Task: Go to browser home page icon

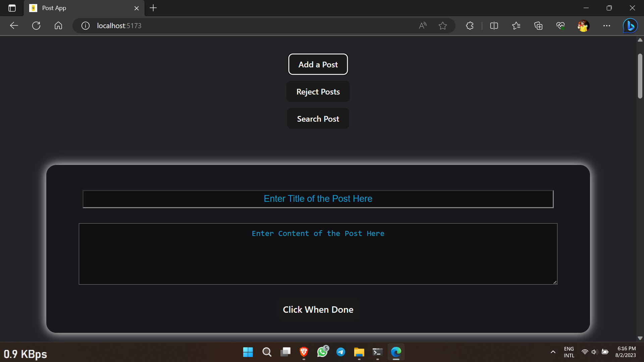Action: point(58,25)
